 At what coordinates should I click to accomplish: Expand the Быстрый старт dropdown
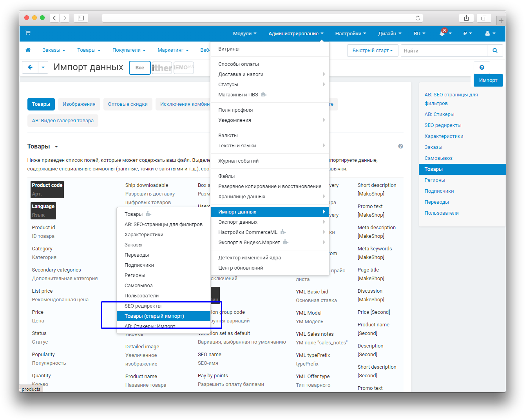[x=372, y=51]
